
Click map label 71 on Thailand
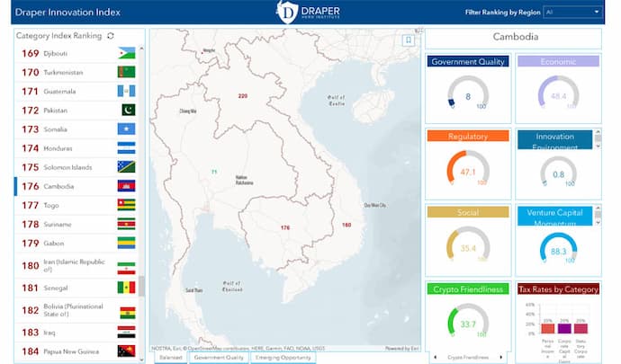[214, 172]
